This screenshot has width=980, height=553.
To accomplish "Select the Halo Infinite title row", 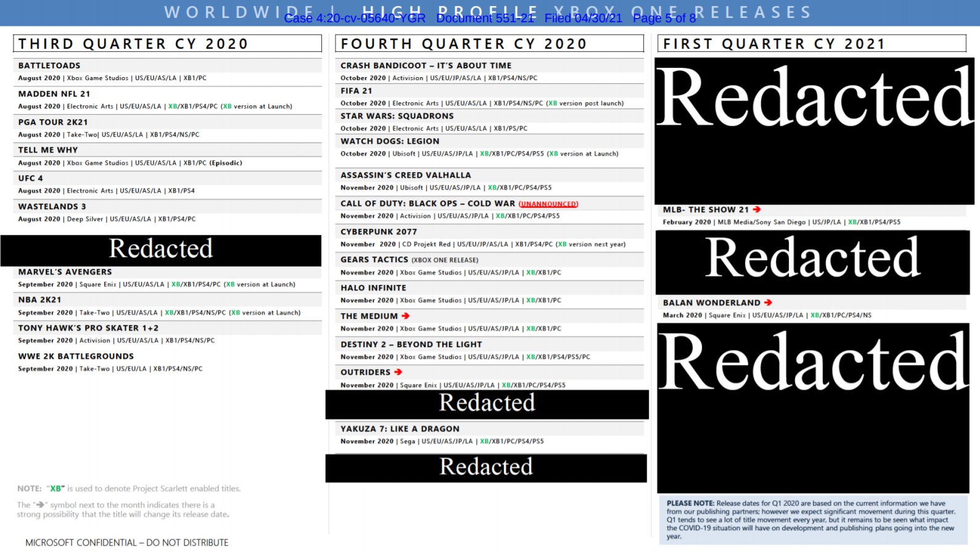I will [373, 288].
